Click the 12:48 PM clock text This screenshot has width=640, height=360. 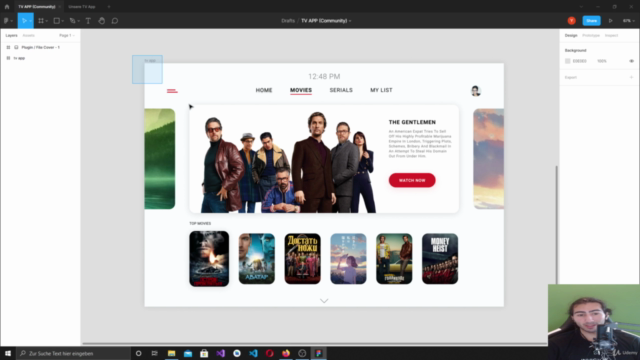(324, 76)
